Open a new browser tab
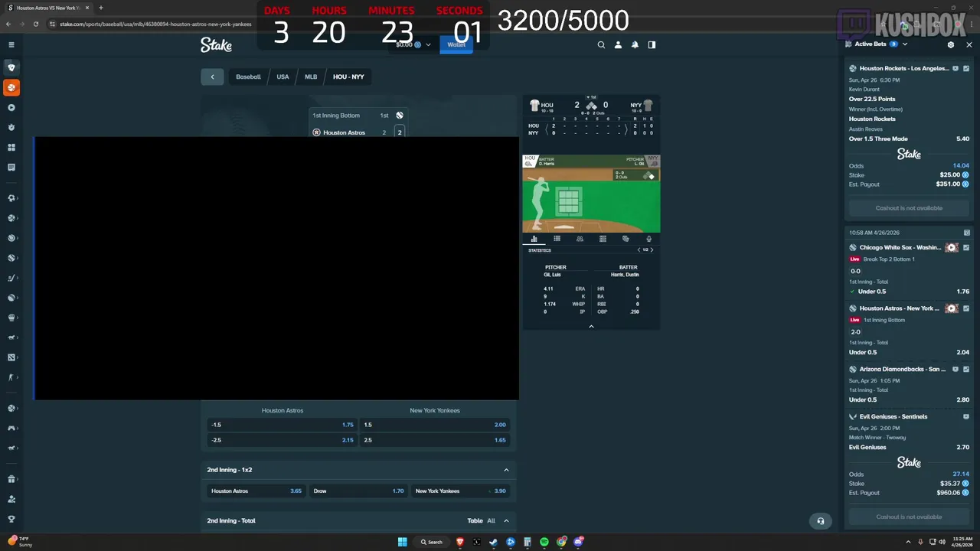 tap(100, 8)
